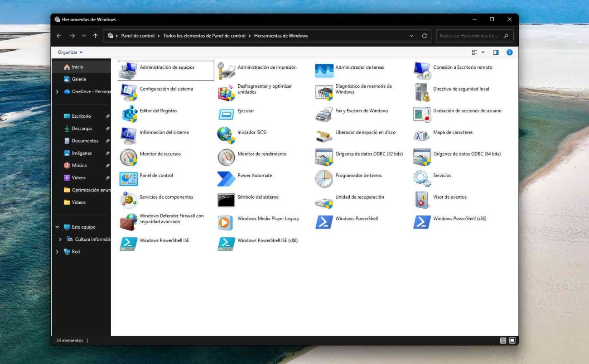Click the Servicios gear icon

tap(422, 179)
